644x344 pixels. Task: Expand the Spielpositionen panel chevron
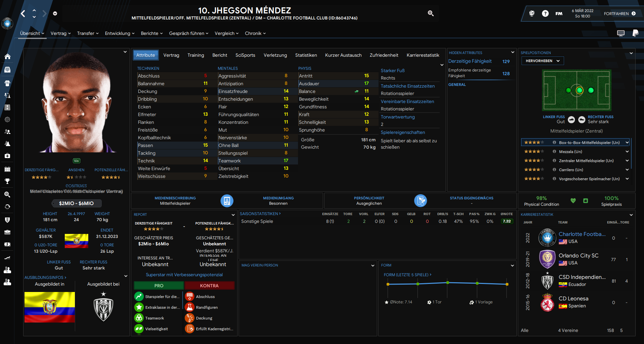[x=631, y=53]
